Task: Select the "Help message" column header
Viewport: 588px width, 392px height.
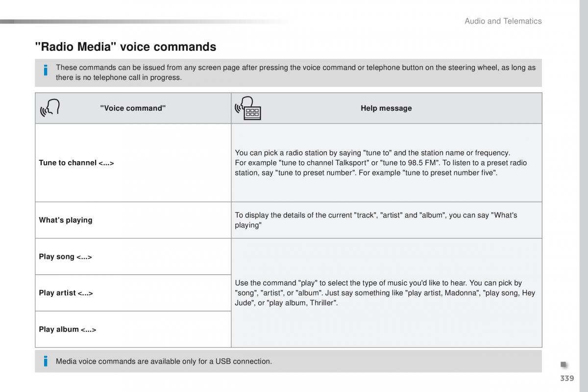Action: pyautogui.click(x=386, y=108)
